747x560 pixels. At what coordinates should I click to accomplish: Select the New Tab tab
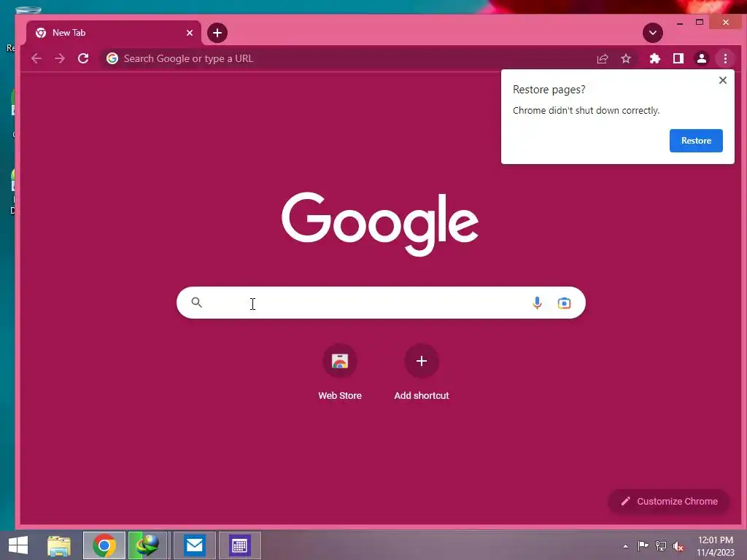pyautogui.click(x=114, y=33)
